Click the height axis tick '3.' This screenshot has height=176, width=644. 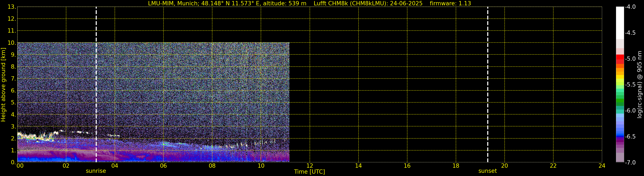pyautogui.click(x=13, y=126)
